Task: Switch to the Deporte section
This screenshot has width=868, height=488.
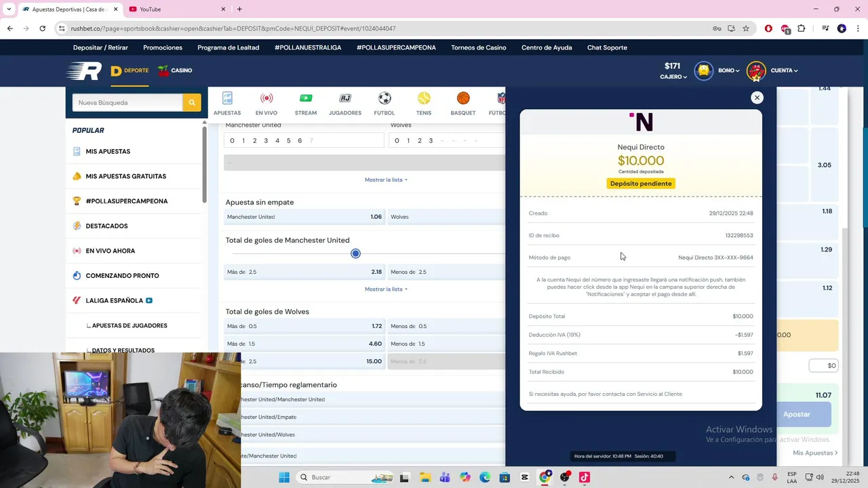Action: (x=130, y=70)
